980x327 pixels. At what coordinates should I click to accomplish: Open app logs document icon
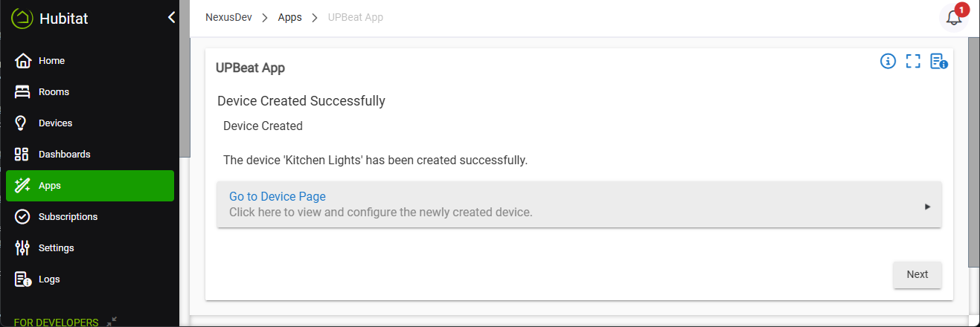(x=938, y=62)
